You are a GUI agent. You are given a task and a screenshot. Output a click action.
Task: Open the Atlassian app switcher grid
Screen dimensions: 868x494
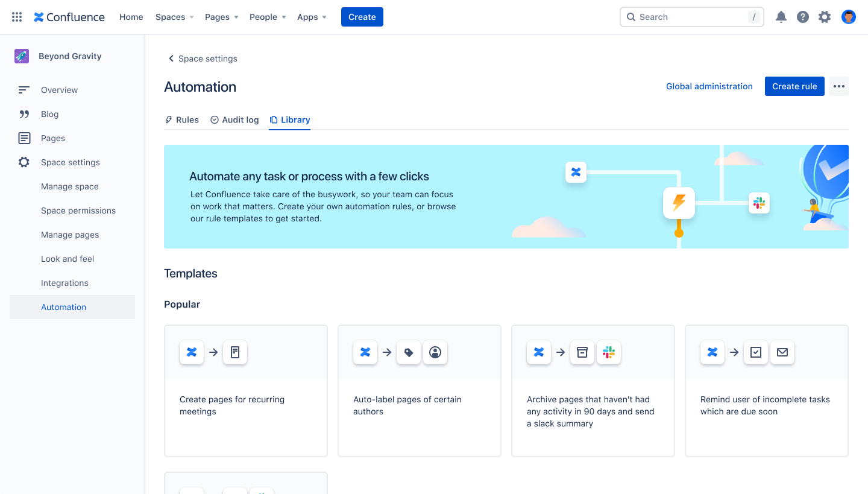tap(16, 16)
